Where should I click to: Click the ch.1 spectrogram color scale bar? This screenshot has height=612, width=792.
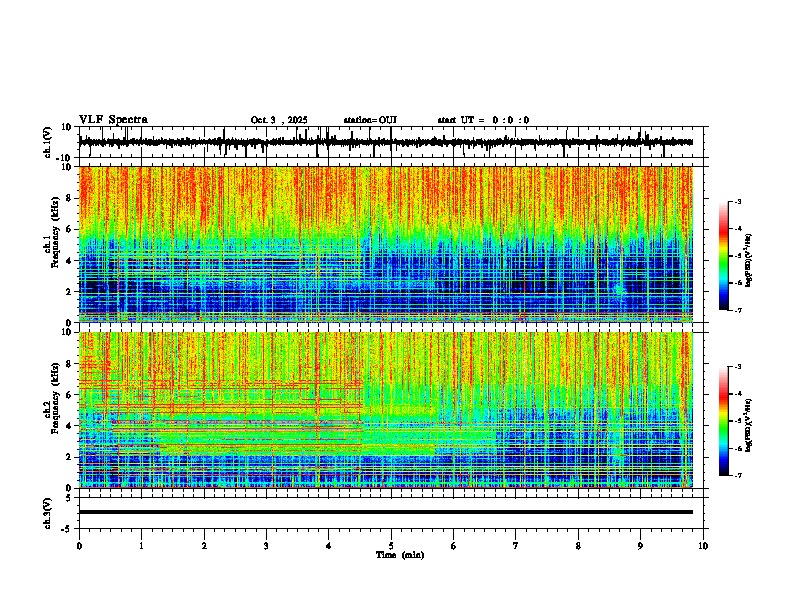(724, 256)
